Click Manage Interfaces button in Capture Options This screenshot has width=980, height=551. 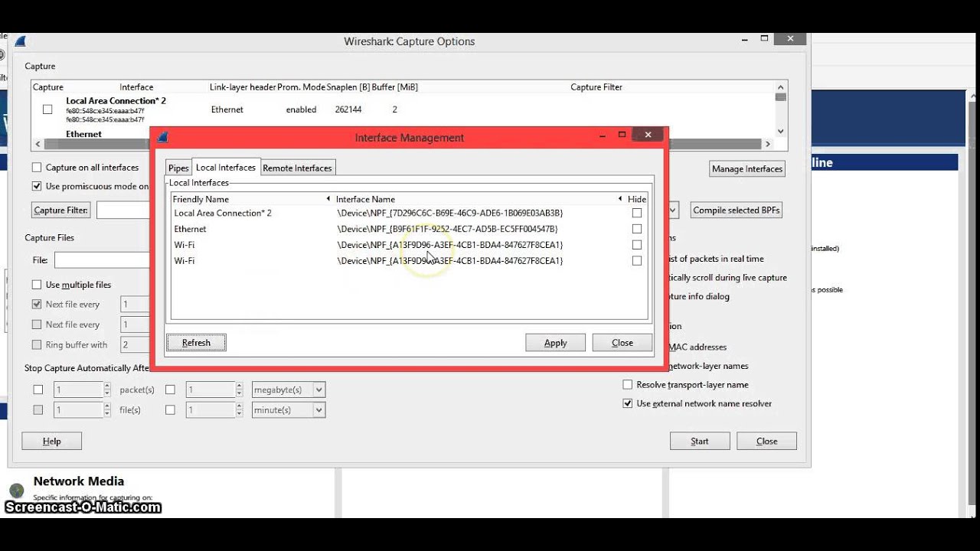coord(747,169)
